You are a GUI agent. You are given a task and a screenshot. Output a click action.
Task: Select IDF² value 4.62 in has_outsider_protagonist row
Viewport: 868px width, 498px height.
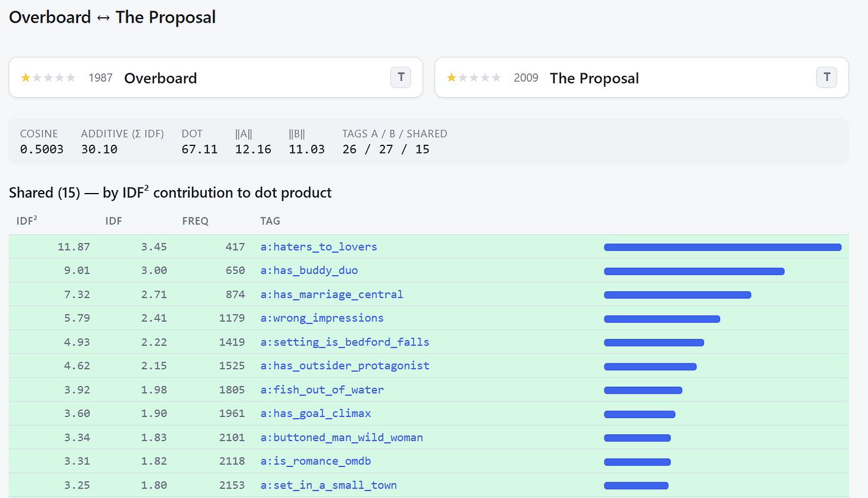(x=77, y=366)
